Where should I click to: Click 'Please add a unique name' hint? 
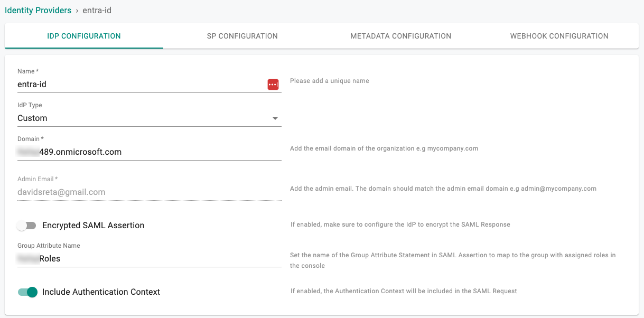(330, 81)
